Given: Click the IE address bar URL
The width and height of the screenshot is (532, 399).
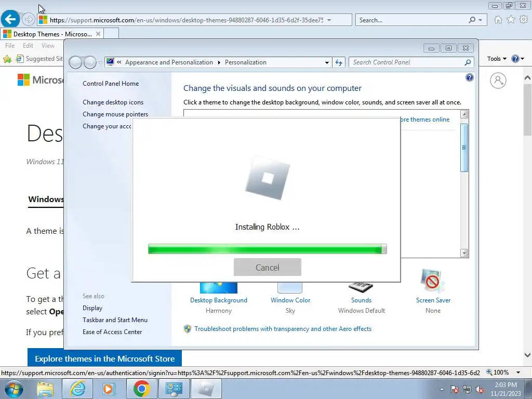Looking at the screenshot, I should click(x=187, y=20).
